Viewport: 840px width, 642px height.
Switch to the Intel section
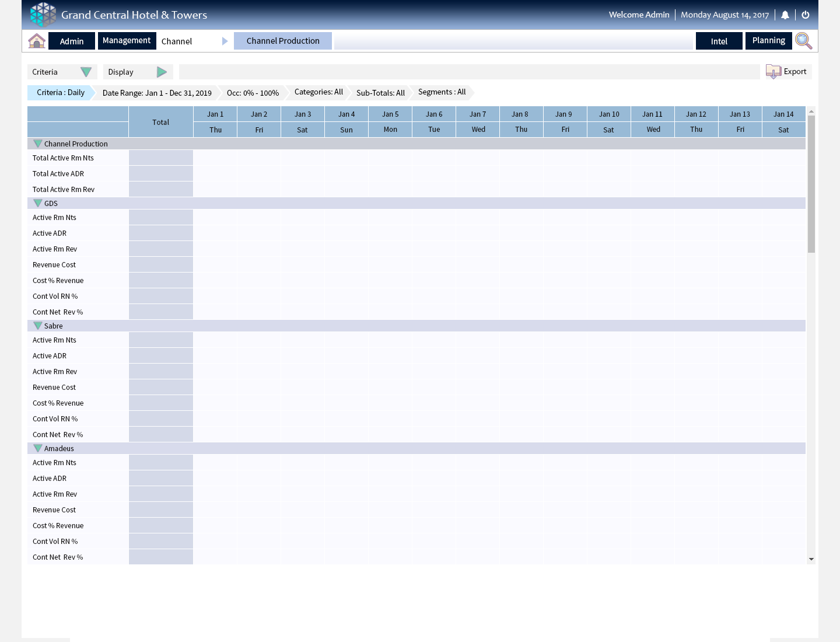tap(719, 41)
